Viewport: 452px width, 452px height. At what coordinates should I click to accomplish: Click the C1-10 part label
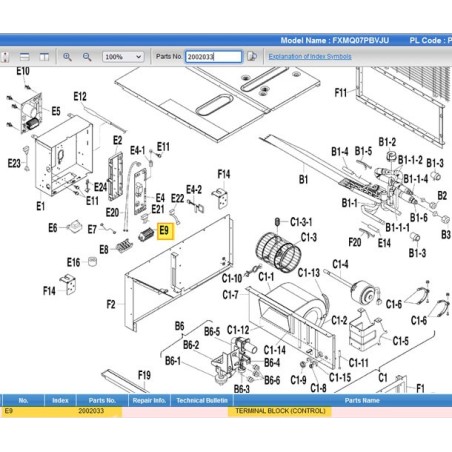(x=232, y=278)
